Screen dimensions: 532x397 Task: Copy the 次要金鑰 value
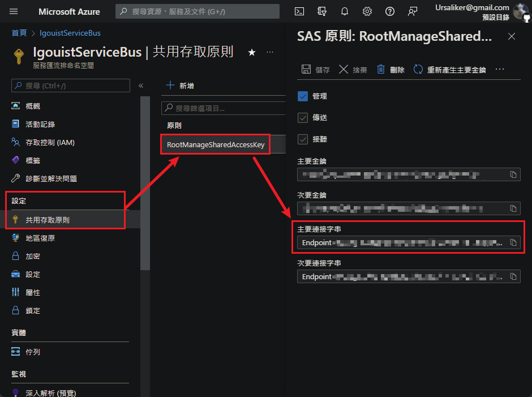click(x=513, y=208)
